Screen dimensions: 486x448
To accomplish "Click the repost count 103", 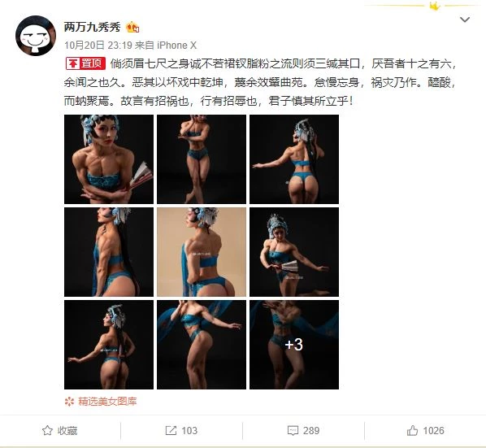I will (189, 430).
